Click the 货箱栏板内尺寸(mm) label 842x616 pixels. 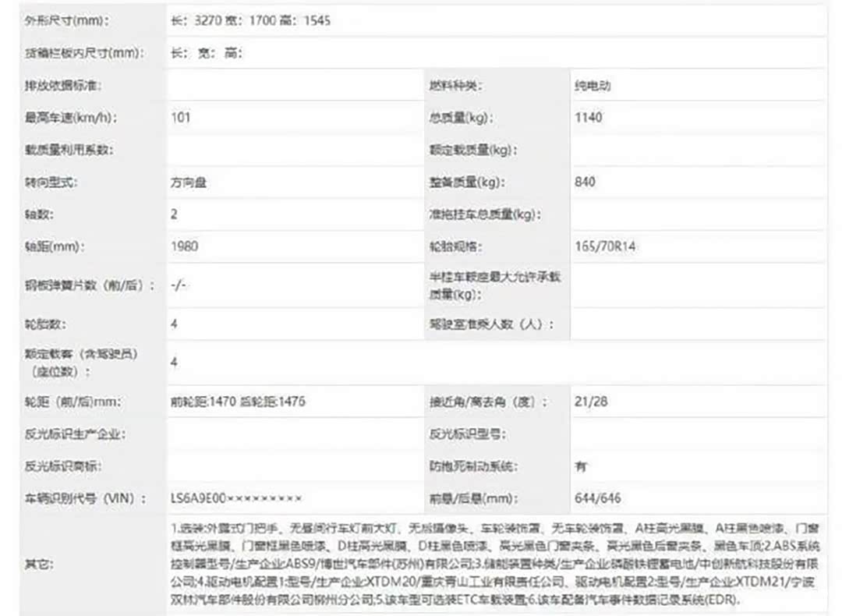tap(81, 54)
